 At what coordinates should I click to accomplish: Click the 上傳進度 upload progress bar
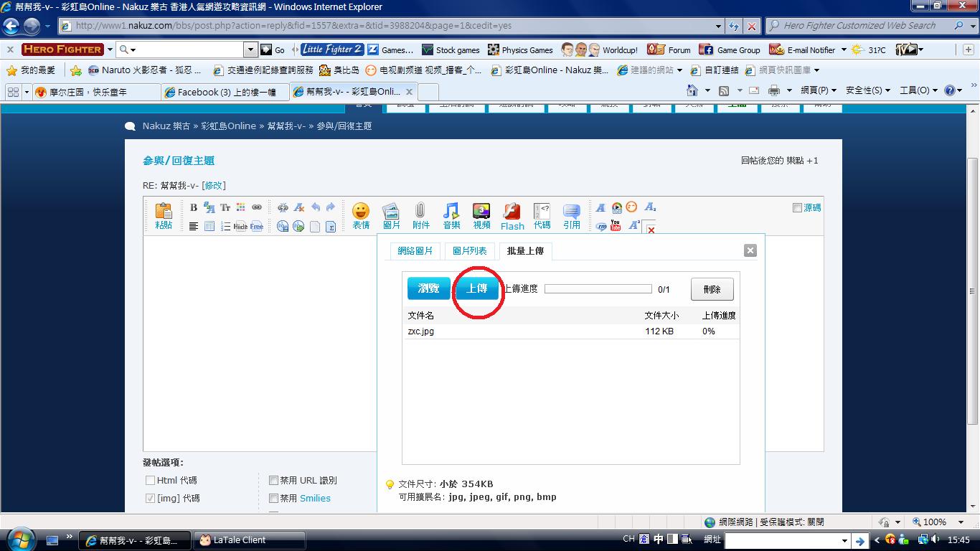(x=598, y=289)
